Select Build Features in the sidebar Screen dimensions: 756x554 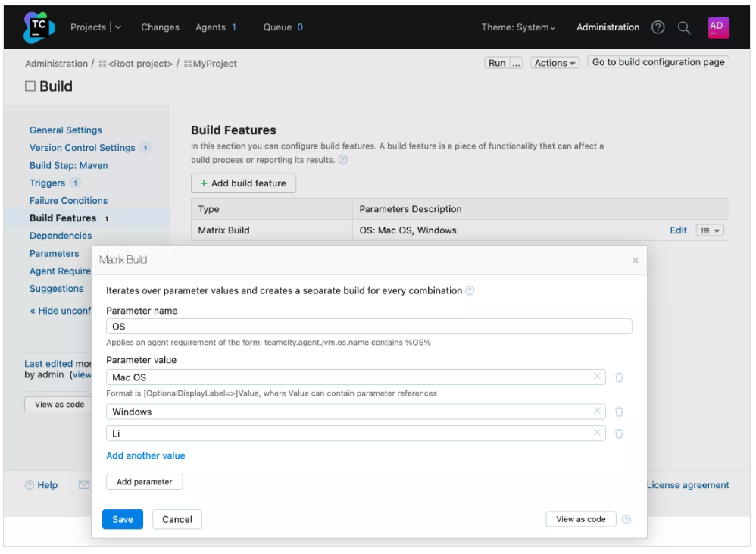click(x=63, y=218)
